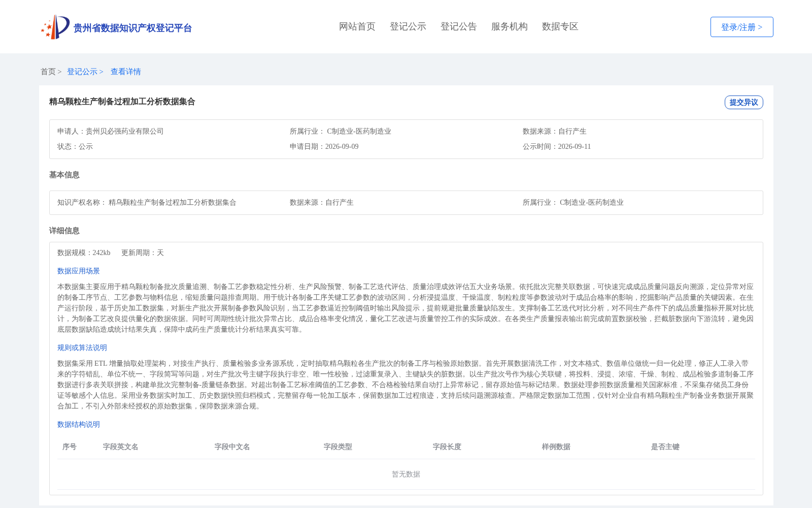Click 状态：公示 text
Screen dimensions: 812x508
(75, 146)
